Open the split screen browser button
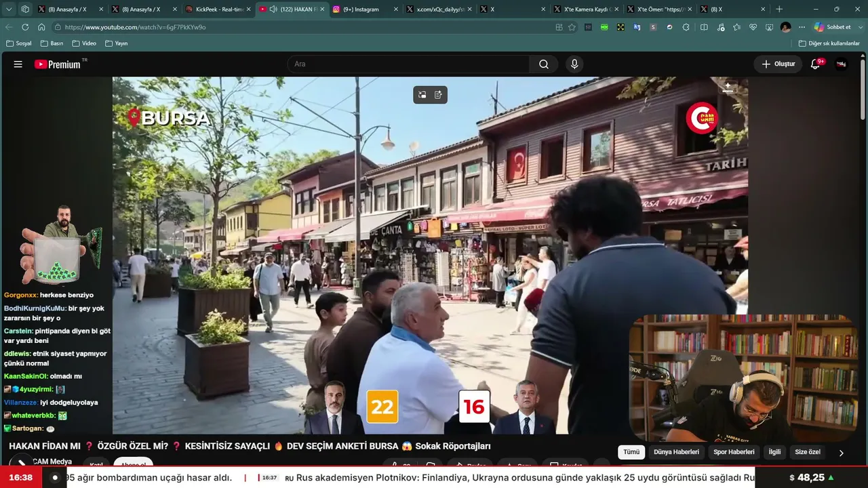 [703, 27]
